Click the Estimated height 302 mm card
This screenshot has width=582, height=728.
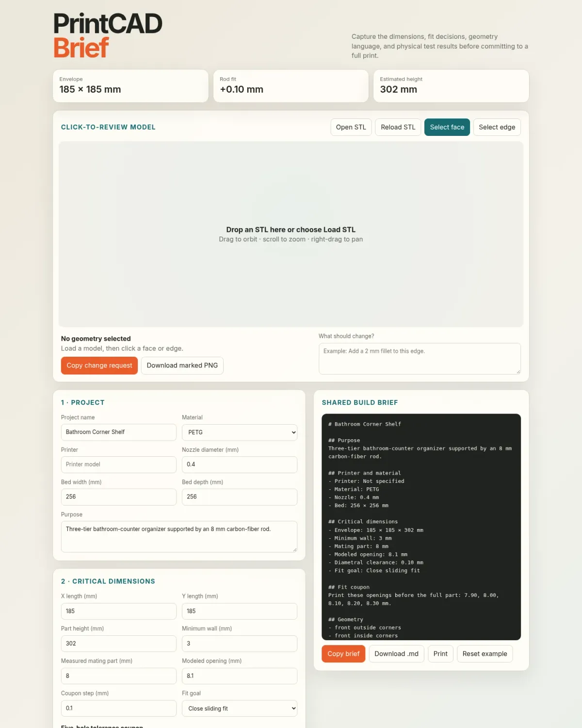[x=451, y=86]
